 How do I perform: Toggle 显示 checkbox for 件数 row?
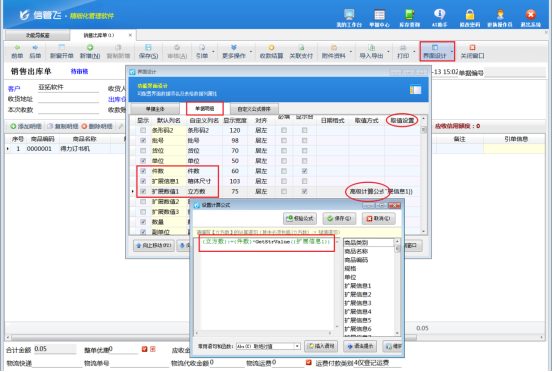click(x=143, y=171)
